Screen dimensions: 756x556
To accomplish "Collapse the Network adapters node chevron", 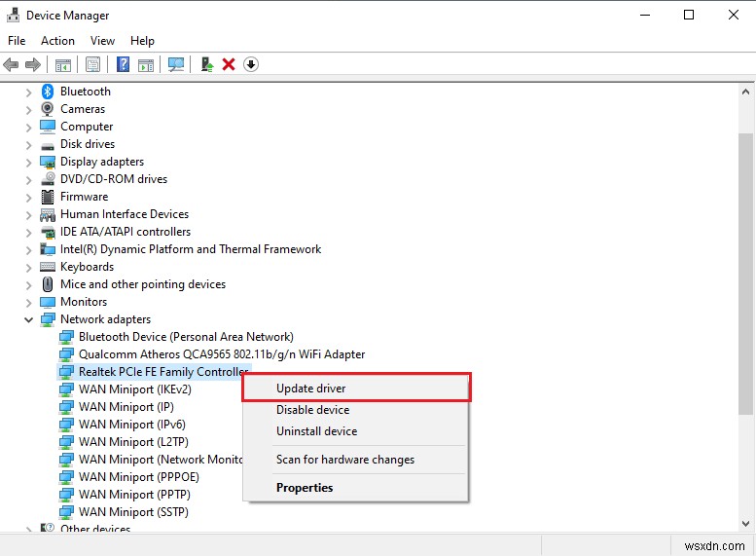I will point(28,320).
